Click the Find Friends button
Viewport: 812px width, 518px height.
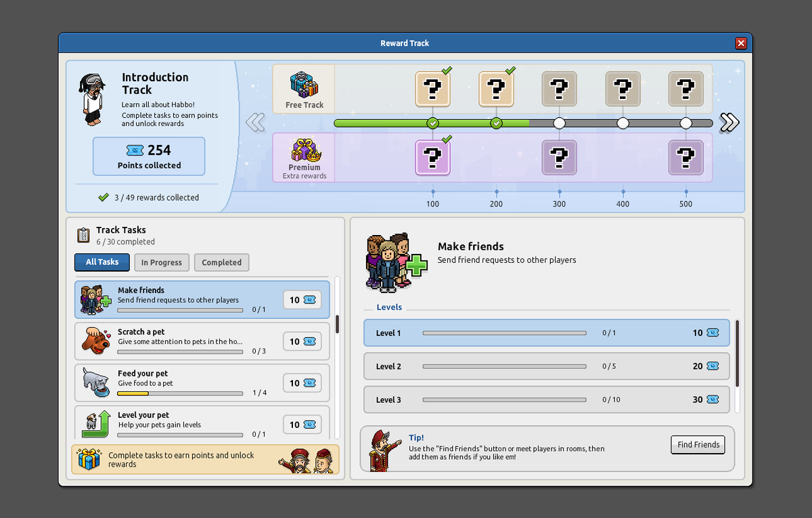coord(698,444)
